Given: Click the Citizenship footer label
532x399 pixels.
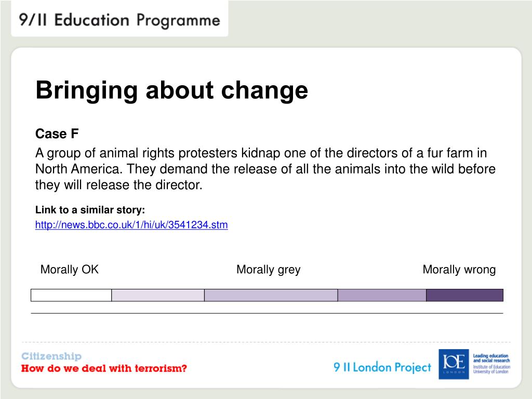Looking at the screenshot, I should (x=51, y=356).
